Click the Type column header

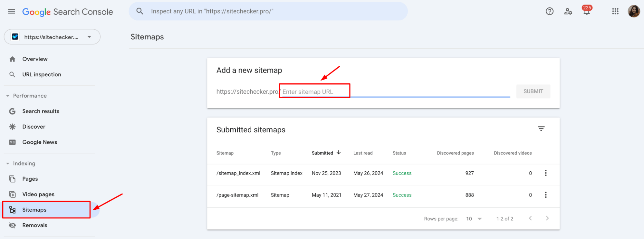click(x=276, y=153)
